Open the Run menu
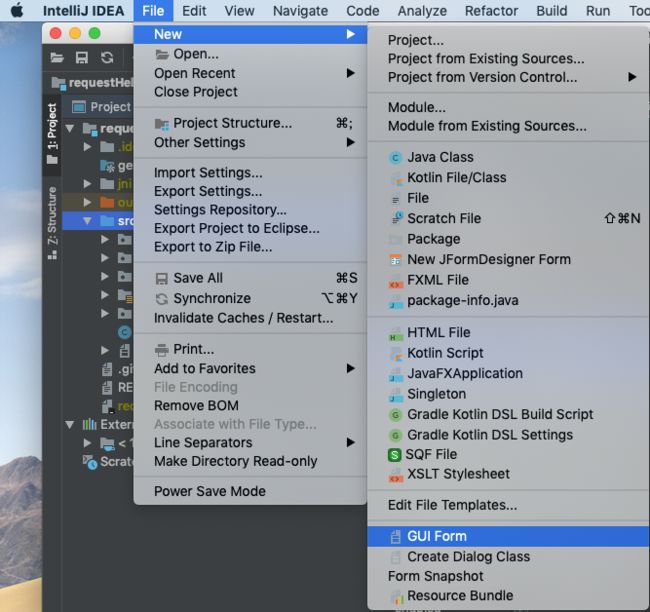The width and height of the screenshot is (650, 612). (598, 10)
